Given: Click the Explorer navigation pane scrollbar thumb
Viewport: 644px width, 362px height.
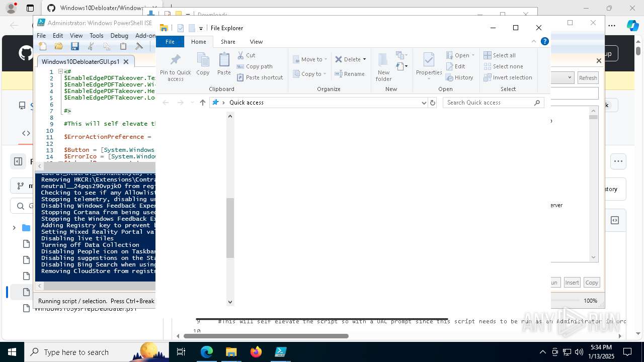Looking at the screenshot, I should [x=230, y=228].
